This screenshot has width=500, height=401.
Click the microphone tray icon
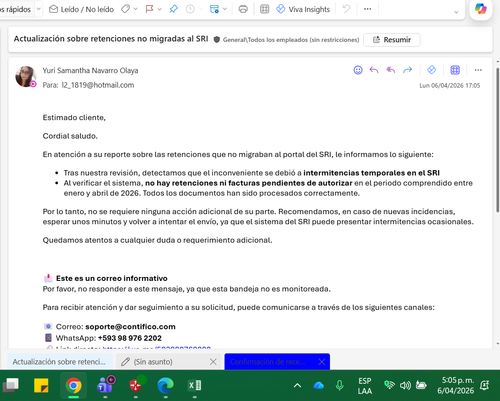(x=339, y=386)
